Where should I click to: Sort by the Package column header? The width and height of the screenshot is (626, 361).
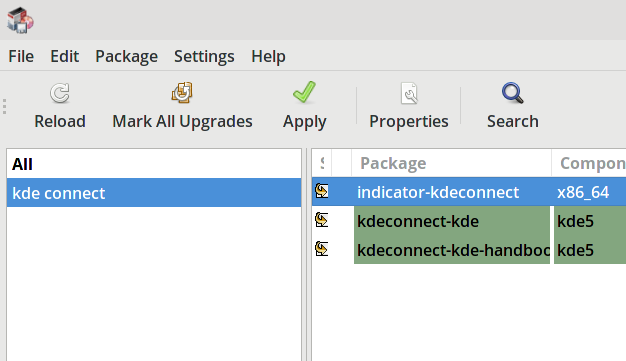click(x=451, y=163)
